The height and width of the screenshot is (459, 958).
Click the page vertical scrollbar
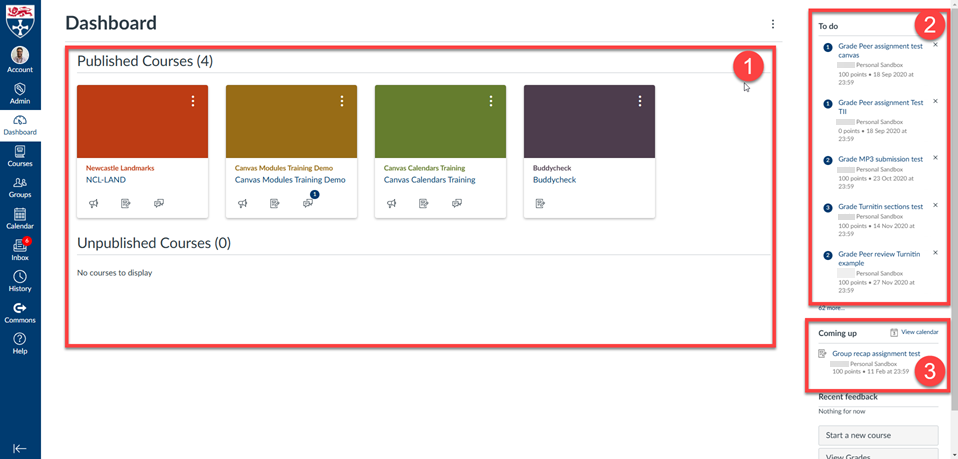tap(954, 208)
